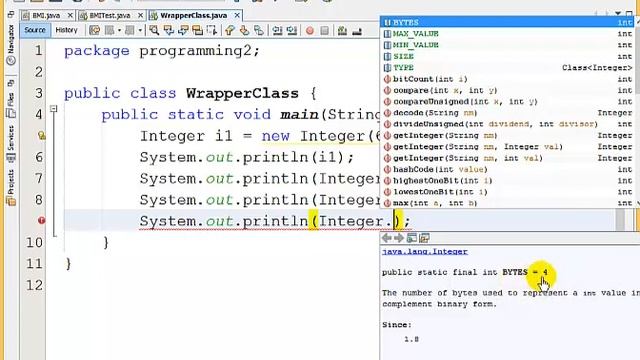The height and width of the screenshot is (360, 640).
Task: Open Javadoc in external browser icon
Action: coord(411,238)
